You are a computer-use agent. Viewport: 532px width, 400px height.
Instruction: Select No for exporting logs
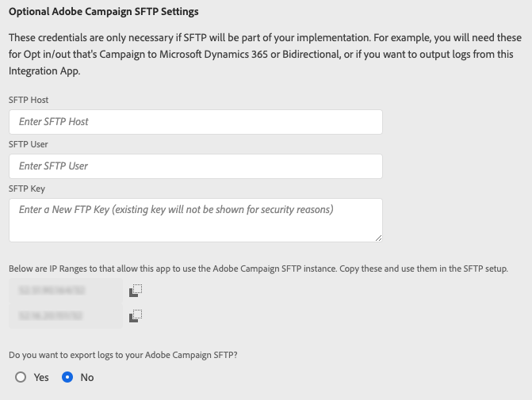(67, 377)
